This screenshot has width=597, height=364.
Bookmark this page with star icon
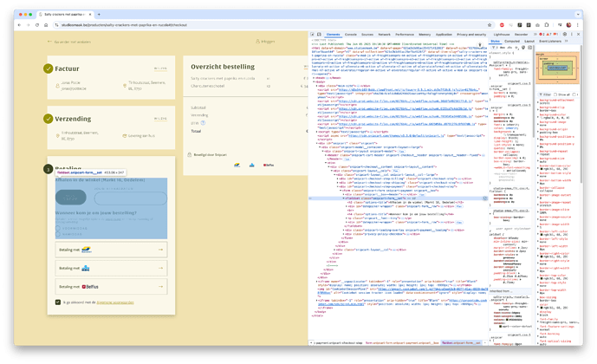click(490, 25)
